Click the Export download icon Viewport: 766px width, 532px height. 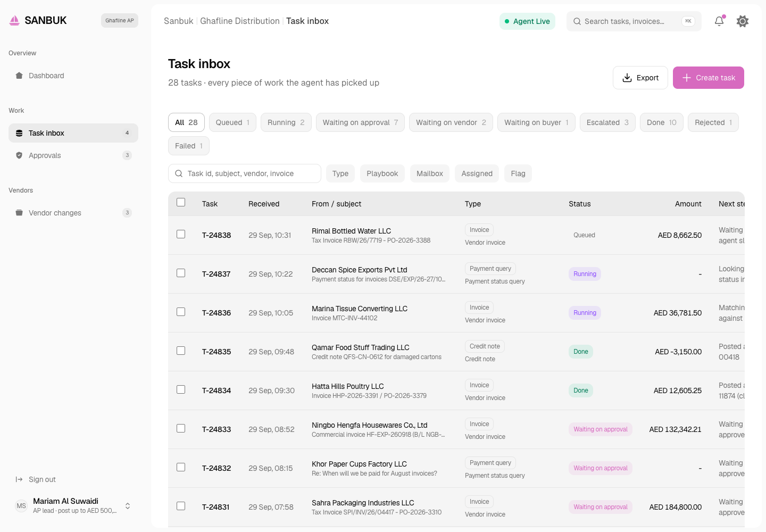coord(627,78)
